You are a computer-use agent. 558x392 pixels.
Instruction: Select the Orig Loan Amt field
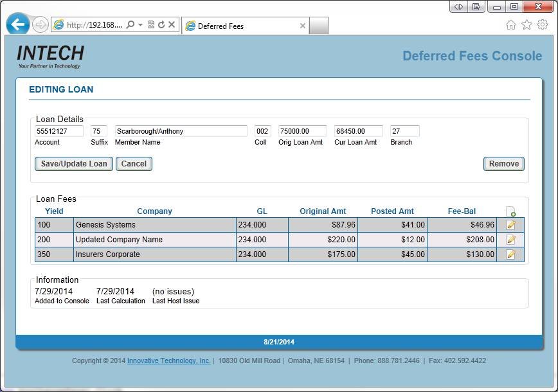302,131
